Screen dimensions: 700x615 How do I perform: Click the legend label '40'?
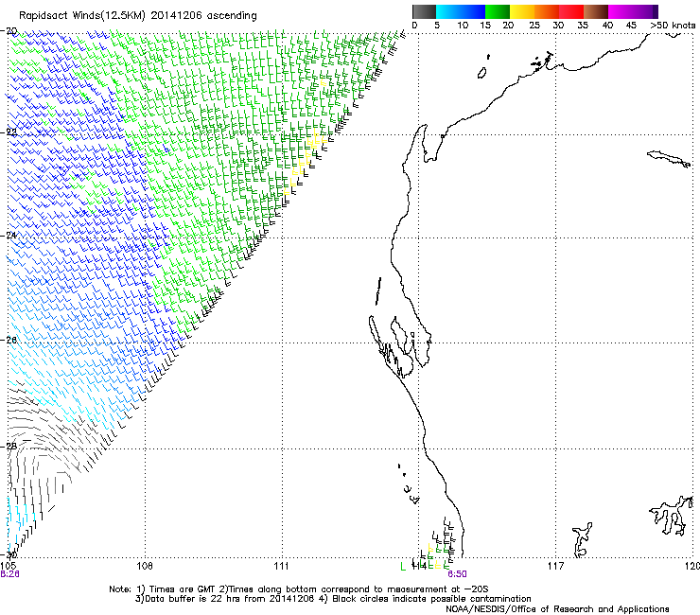coord(607,26)
